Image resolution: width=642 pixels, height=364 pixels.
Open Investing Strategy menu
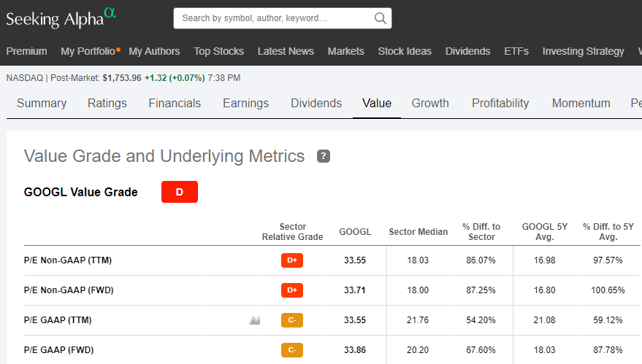point(583,51)
